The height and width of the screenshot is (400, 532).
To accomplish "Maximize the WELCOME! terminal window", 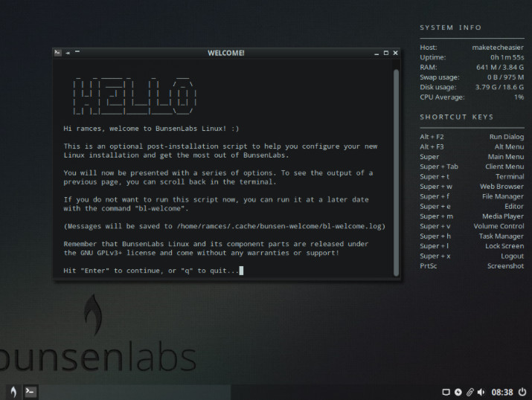I will [385, 53].
